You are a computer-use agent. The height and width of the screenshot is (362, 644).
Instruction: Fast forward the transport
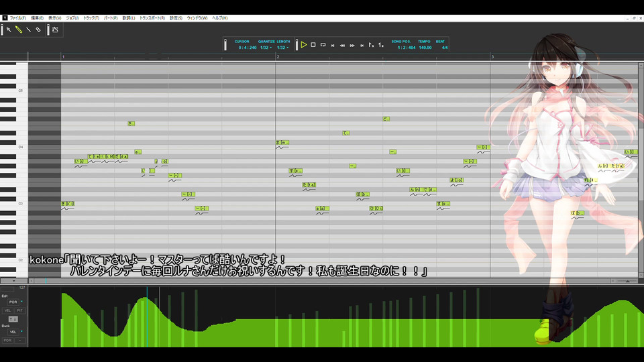[352, 45]
